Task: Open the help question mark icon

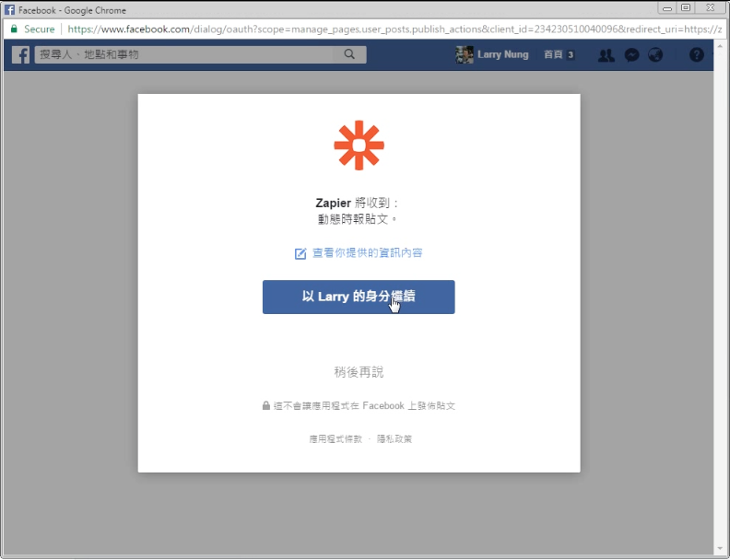Action: coord(697,55)
